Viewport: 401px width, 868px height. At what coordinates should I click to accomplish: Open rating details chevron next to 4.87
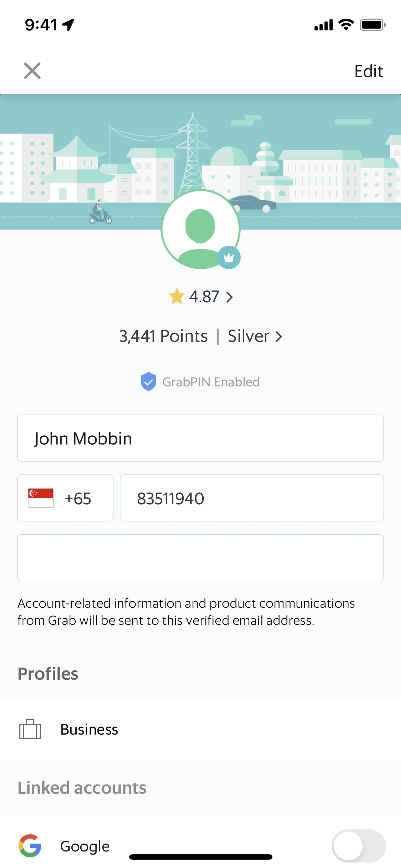tap(230, 297)
